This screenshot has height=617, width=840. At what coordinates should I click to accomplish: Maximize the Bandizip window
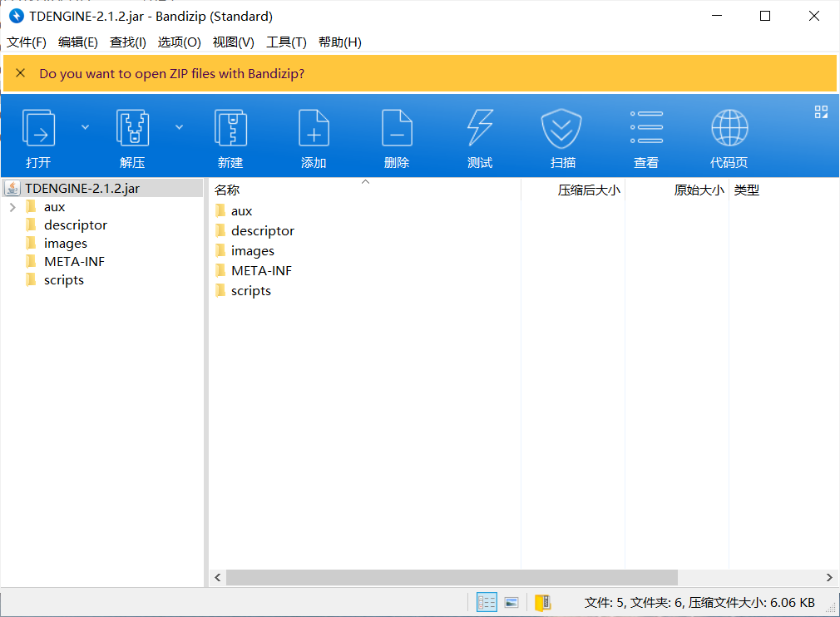[x=765, y=16]
